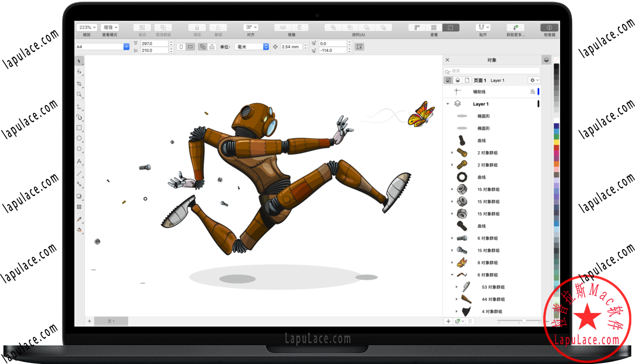This screenshot has width=635, height=364.
Task: Collapse the Layer 1 tree node
Action: [x=448, y=104]
